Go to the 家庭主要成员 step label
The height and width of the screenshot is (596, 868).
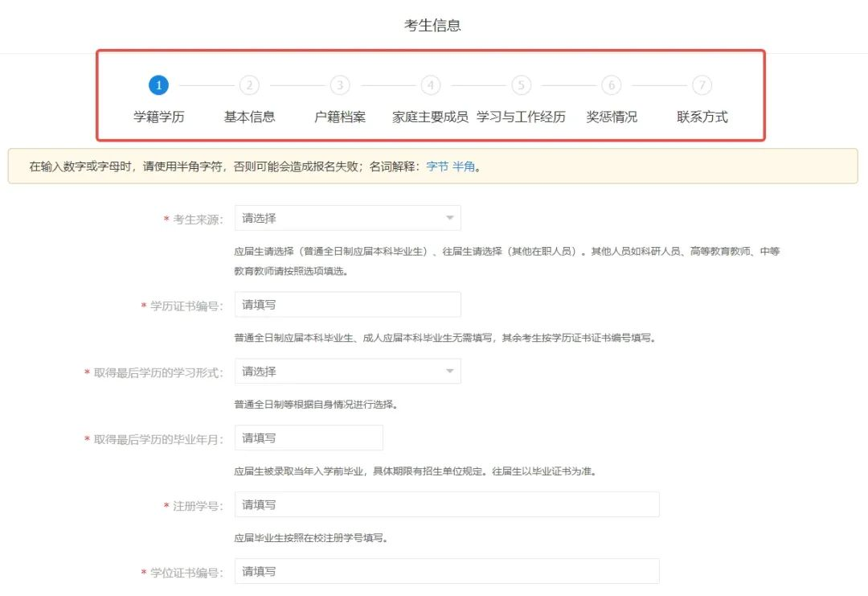(x=430, y=117)
